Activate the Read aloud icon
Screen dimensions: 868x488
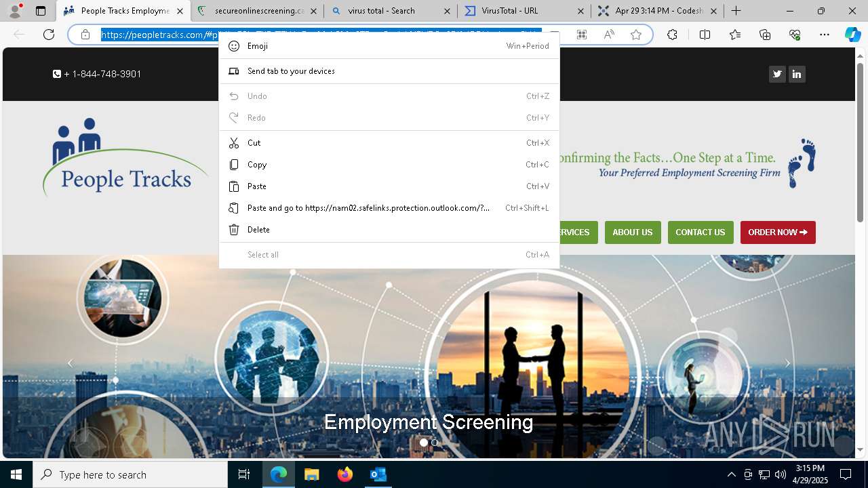[609, 35]
